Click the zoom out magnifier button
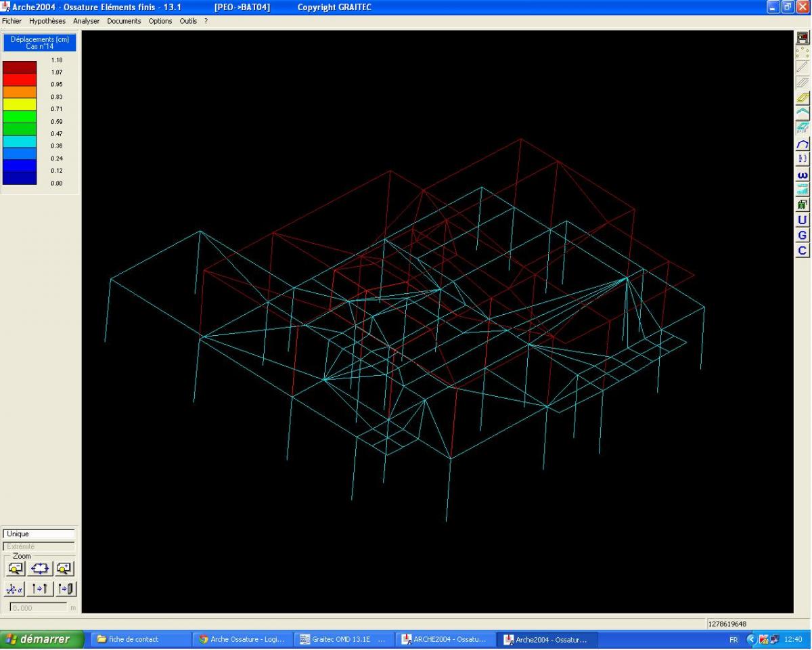 16,568
